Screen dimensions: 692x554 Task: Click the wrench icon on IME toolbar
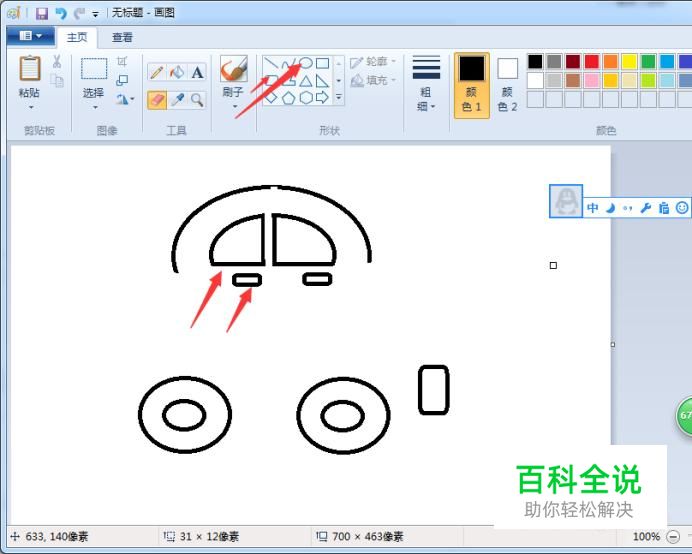[x=646, y=207]
